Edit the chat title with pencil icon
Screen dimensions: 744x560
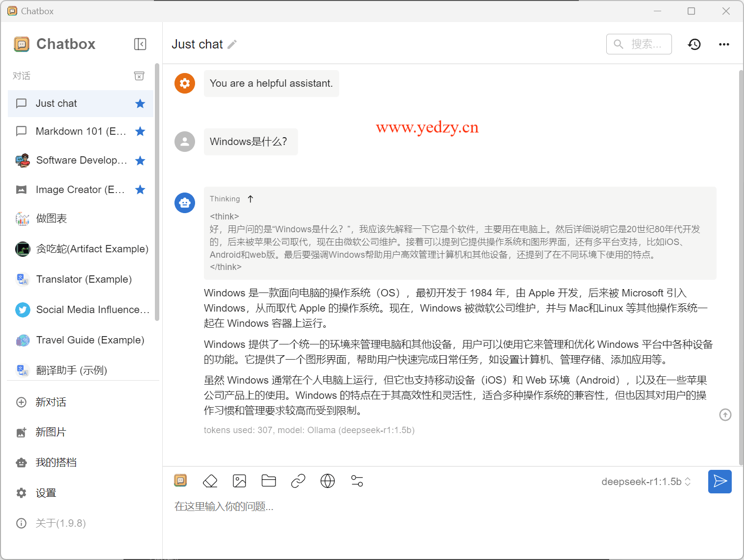coord(232,44)
